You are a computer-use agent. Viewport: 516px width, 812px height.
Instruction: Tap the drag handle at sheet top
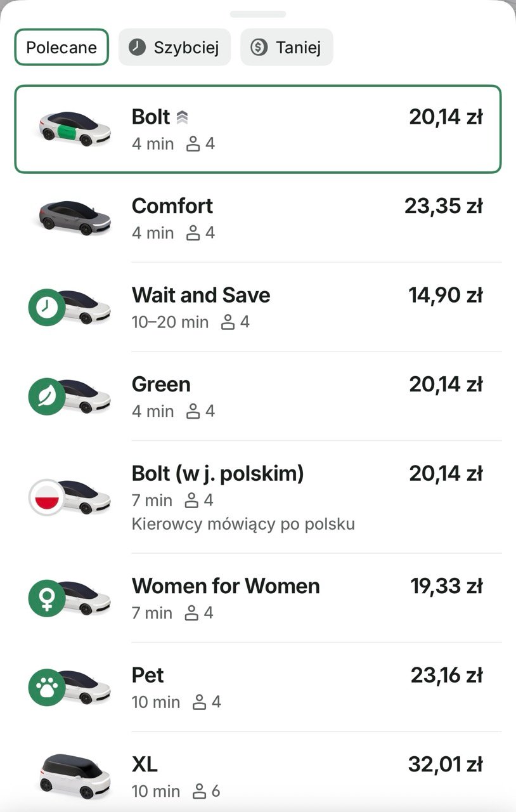pos(258,14)
